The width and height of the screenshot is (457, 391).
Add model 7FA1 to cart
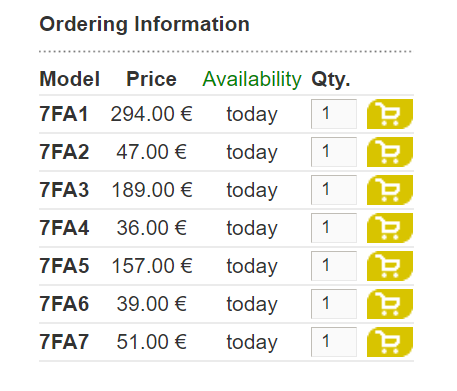pyautogui.click(x=390, y=114)
